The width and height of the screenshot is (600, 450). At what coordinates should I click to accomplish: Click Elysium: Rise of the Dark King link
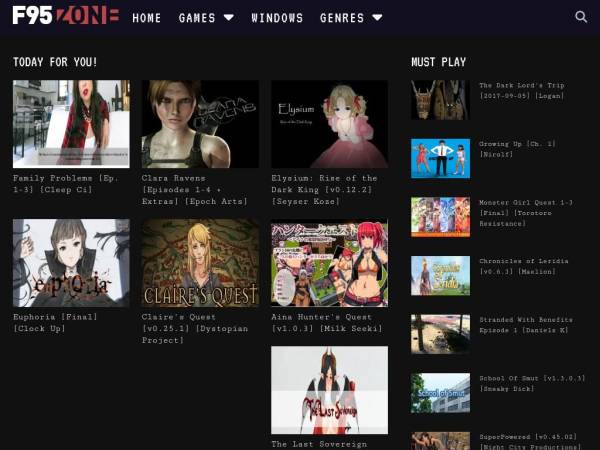(x=324, y=189)
